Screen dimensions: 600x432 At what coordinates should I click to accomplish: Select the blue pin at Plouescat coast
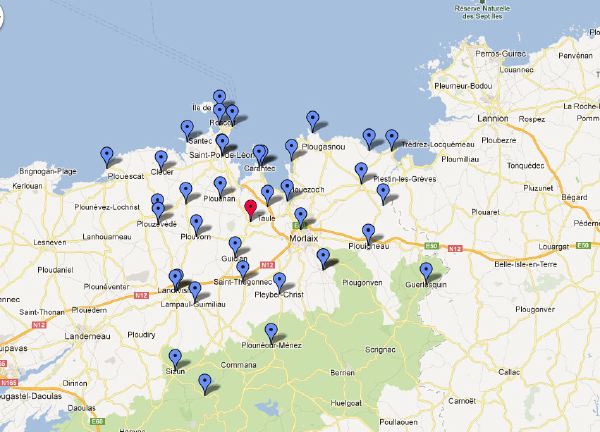coord(107,157)
